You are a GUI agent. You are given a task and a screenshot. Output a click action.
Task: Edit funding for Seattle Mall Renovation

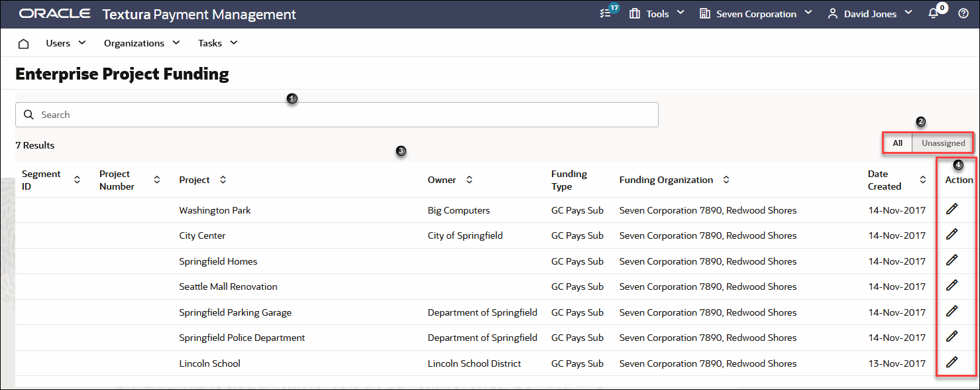click(x=952, y=285)
